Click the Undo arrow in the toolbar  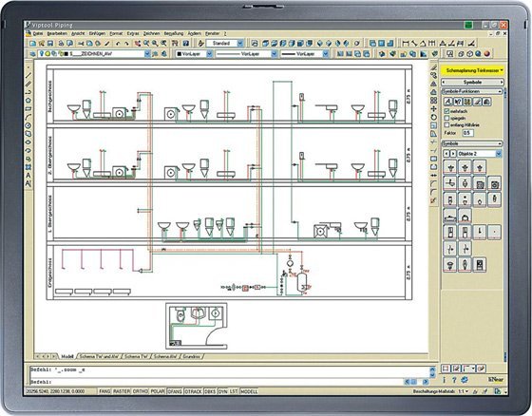pos(118,44)
